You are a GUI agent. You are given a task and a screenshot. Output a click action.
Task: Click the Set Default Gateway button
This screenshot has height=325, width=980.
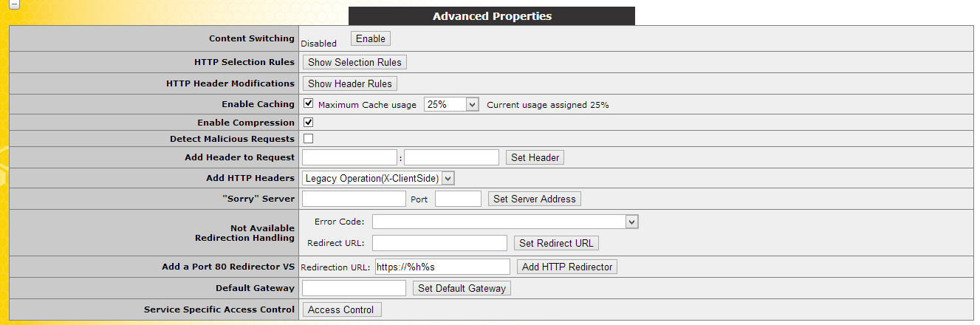click(462, 288)
